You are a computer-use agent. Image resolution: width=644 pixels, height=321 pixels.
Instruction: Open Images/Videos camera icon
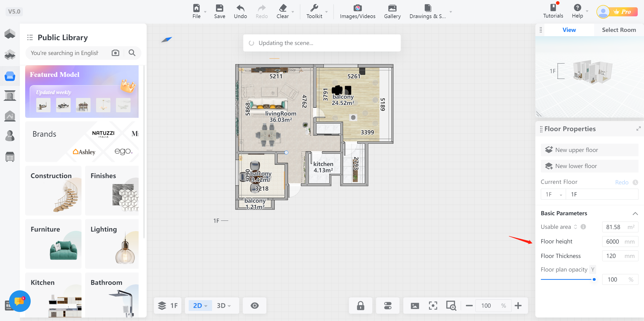click(x=357, y=8)
